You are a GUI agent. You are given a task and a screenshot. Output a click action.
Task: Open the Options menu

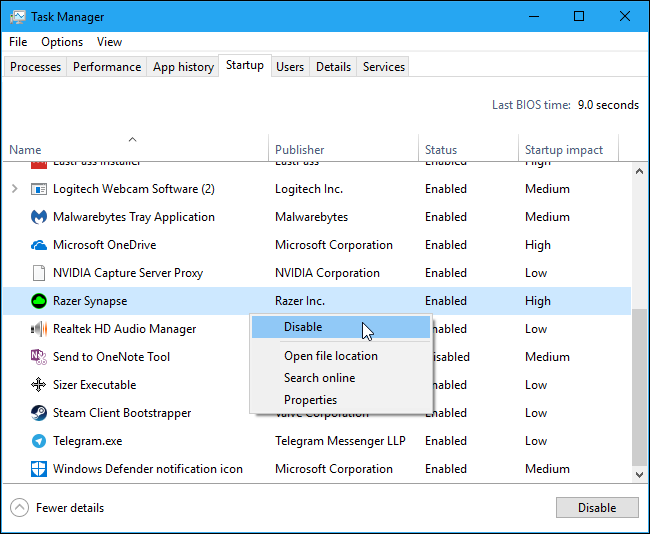[x=62, y=42]
